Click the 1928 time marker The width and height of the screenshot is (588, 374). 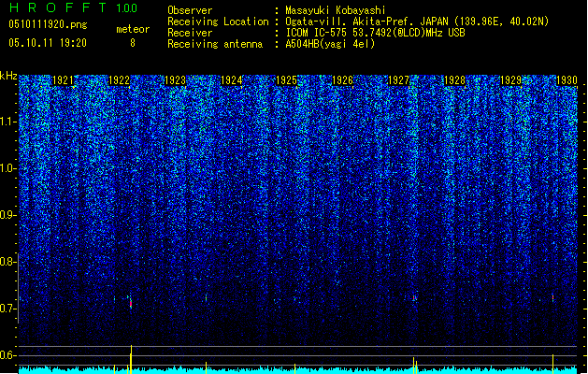[x=454, y=80]
